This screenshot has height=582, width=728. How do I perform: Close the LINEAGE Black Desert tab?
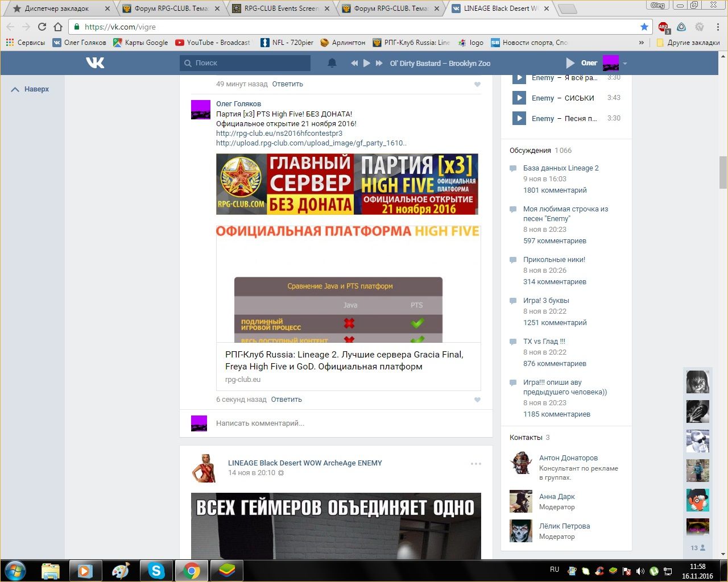(x=547, y=9)
